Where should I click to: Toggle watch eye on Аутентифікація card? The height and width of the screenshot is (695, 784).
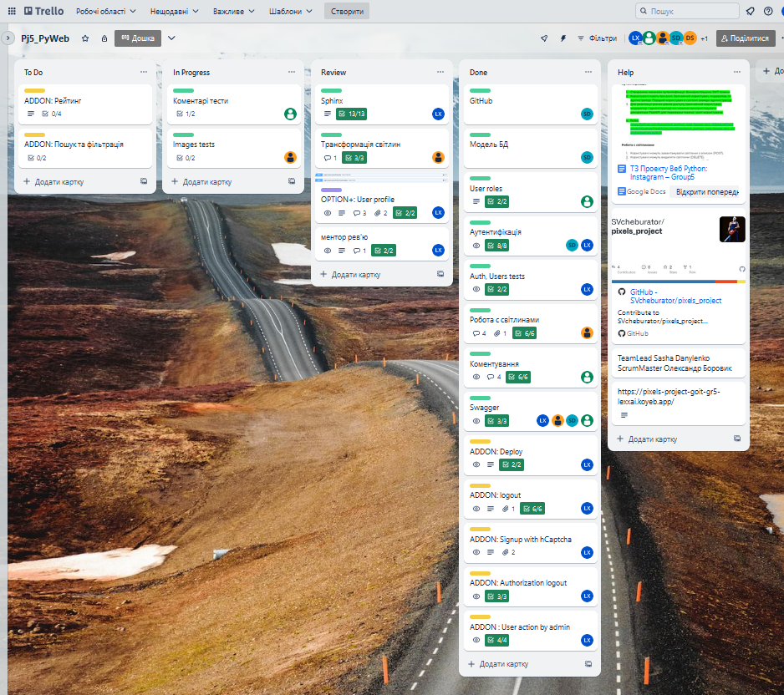click(476, 246)
